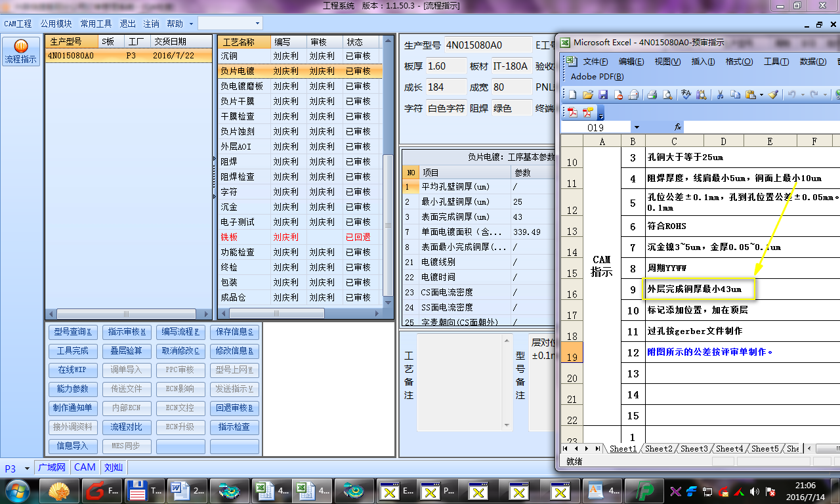Run the spelling check icon in Excel
The height and width of the screenshot is (504, 840).
[686, 94]
